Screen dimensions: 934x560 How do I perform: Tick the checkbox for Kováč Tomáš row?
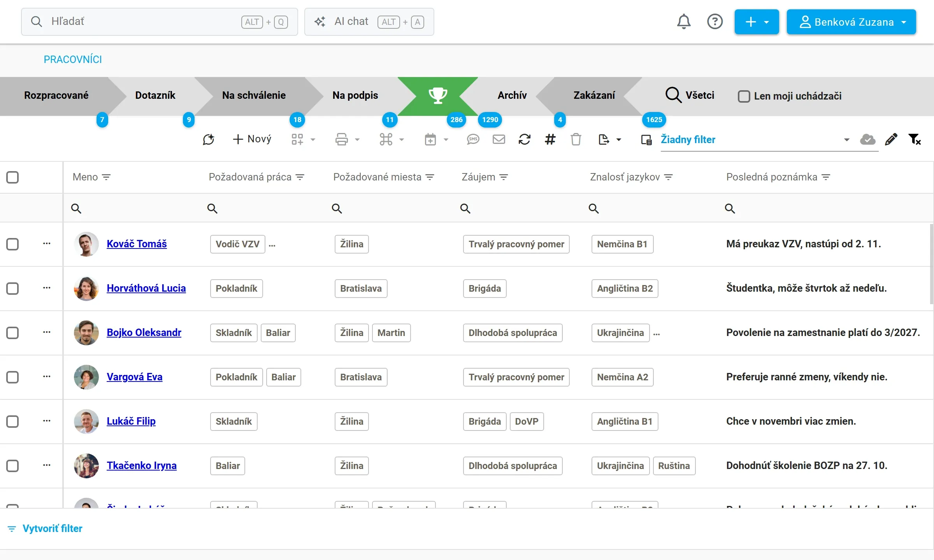pos(12,244)
